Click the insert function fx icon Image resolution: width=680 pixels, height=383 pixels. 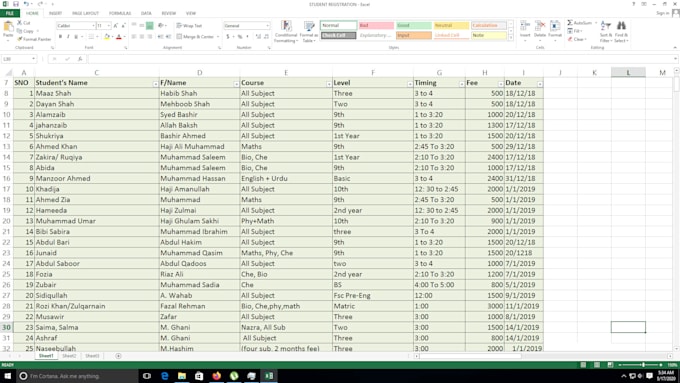pyautogui.click(x=80, y=59)
